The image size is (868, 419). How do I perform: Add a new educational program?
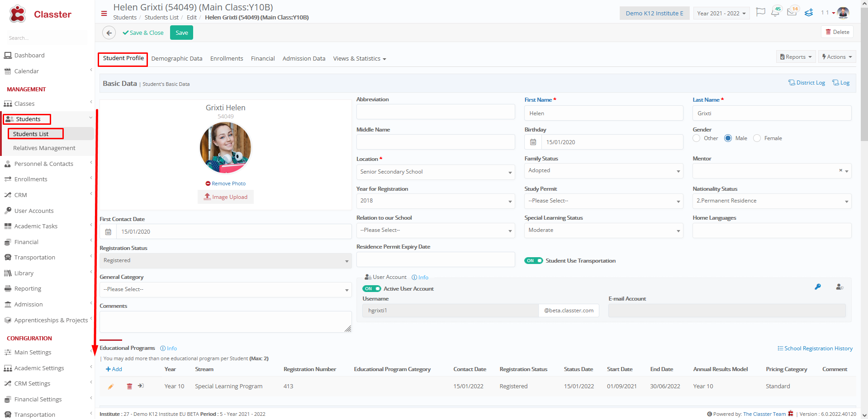point(114,369)
